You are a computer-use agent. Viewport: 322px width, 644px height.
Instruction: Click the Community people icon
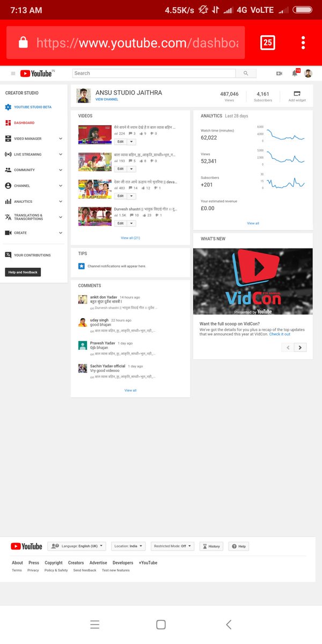8,170
